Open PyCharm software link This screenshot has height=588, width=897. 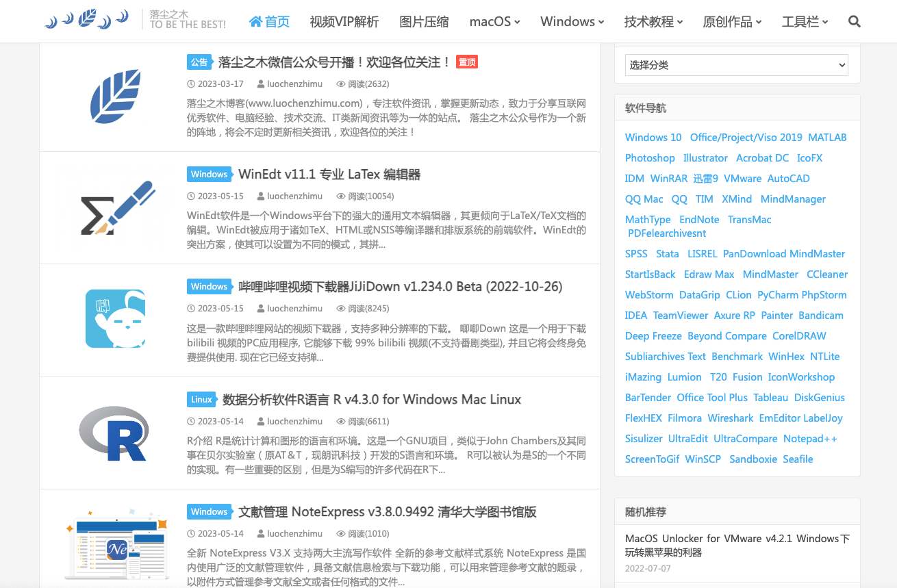click(778, 295)
